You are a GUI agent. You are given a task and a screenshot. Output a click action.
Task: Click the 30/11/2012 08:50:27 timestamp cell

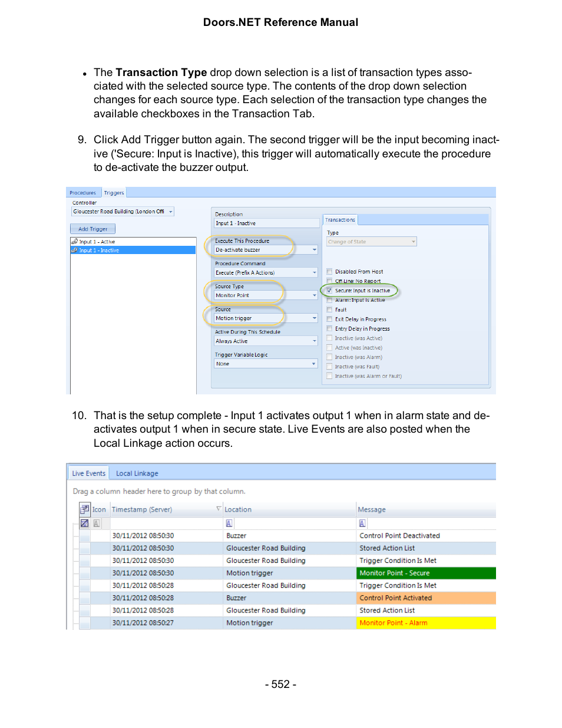click(166, 622)
